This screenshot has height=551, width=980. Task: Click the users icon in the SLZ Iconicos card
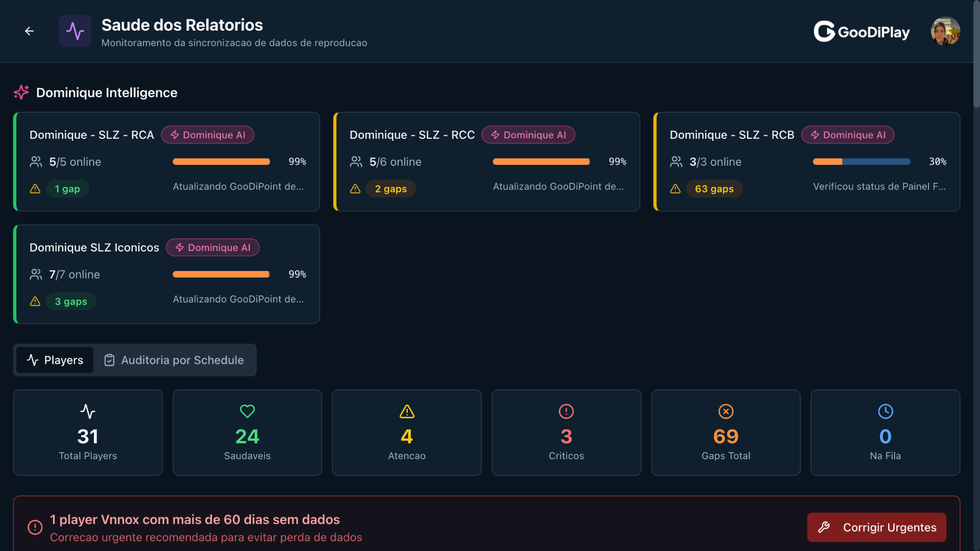36,274
